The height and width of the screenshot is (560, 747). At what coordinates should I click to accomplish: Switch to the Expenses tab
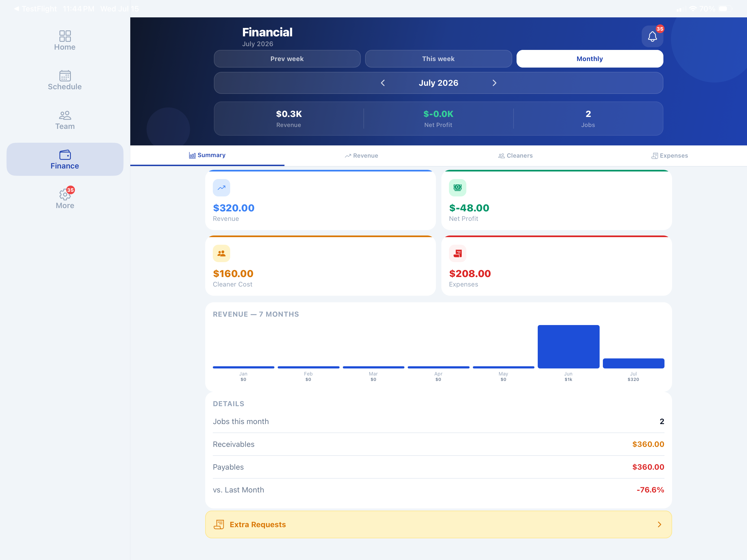[670, 156]
